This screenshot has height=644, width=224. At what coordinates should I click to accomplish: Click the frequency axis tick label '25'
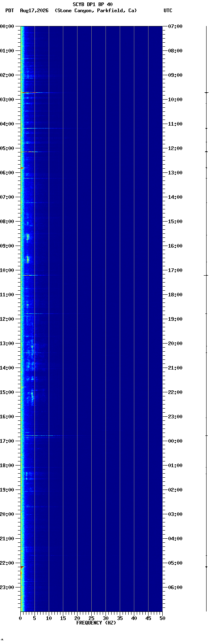pyautogui.click(x=91, y=618)
